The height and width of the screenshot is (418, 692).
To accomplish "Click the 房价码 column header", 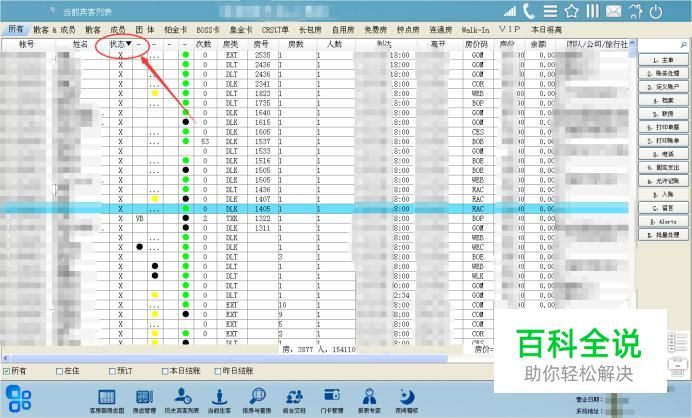I will pyautogui.click(x=477, y=44).
